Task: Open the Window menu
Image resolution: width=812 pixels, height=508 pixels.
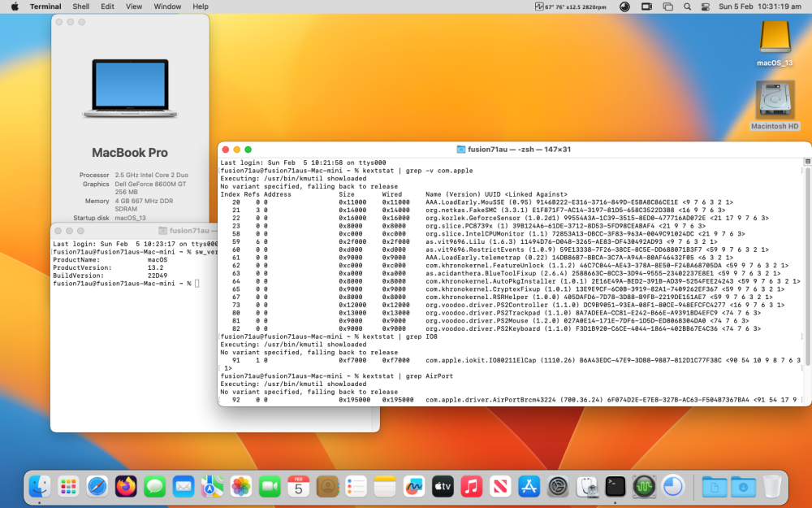Action: 167,7
